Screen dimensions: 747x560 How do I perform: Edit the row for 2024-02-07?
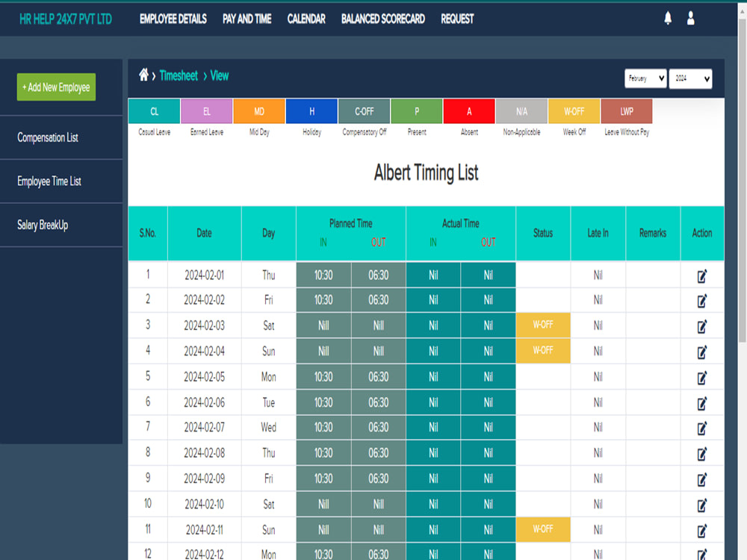(701, 428)
